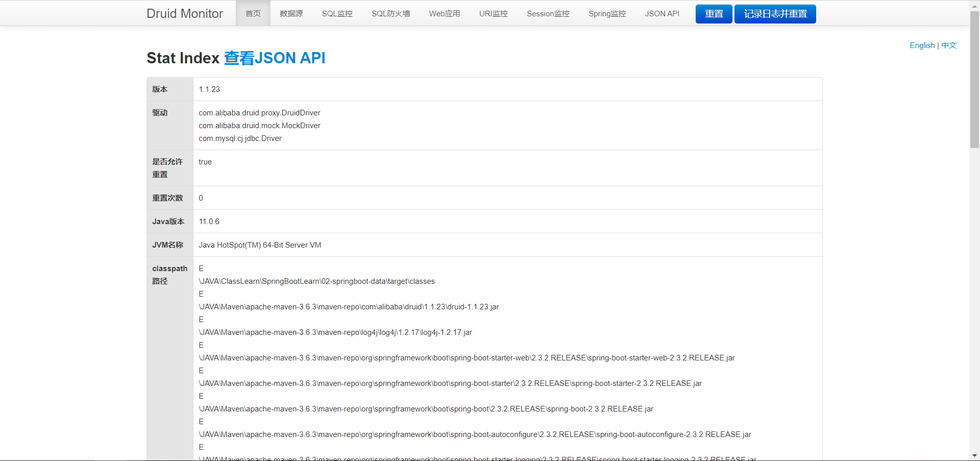This screenshot has height=461, width=980.
Task: Click the 是否允许重置 row label
Action: 167,168
